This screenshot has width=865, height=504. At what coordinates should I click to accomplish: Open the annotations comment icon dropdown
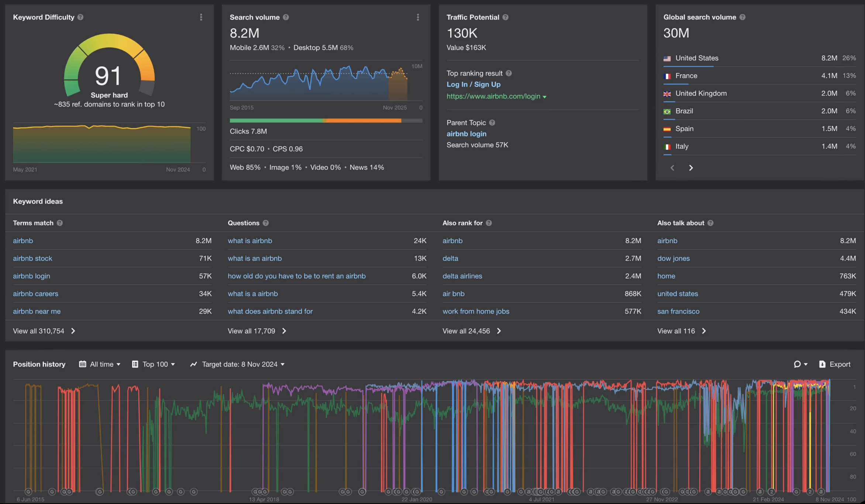click(x=800, y=364)
